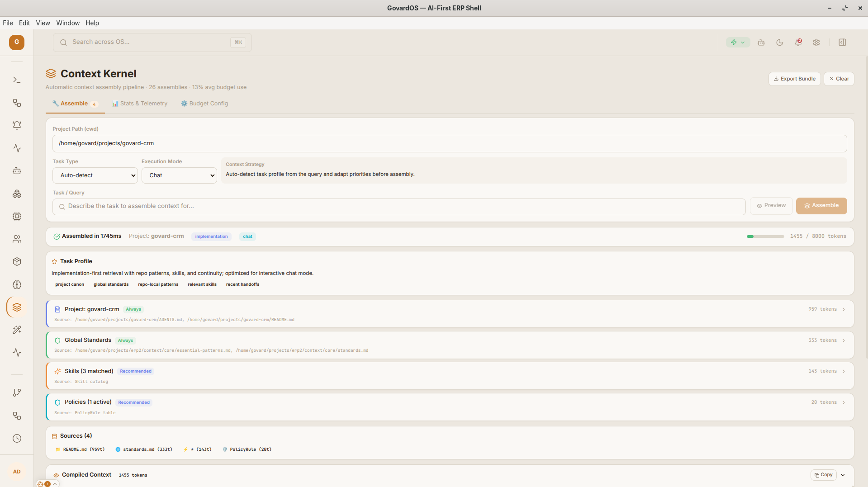Image resolution: width=868 pixels, height=487 pixels.
Task: Switch to the Stats & Telemetry tab
Action: tap(140, 104)
